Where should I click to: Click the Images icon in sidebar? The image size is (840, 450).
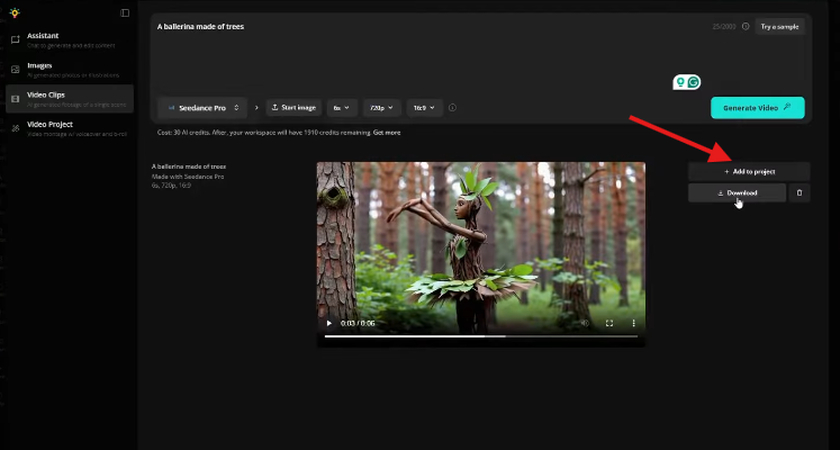pos(16,69)
